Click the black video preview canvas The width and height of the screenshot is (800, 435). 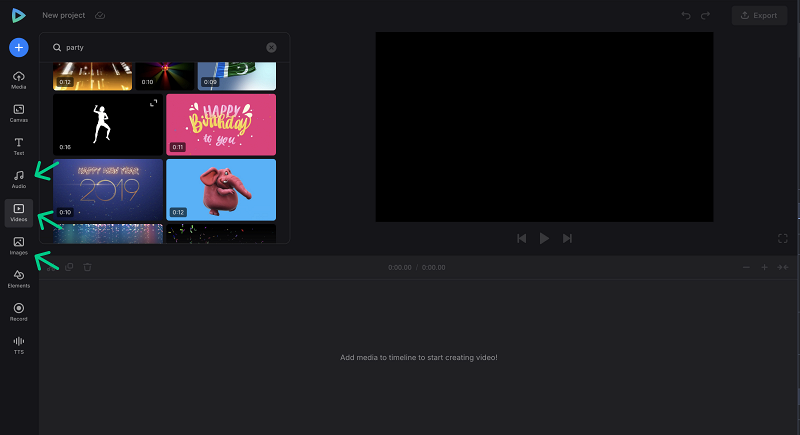pos(544,127)
